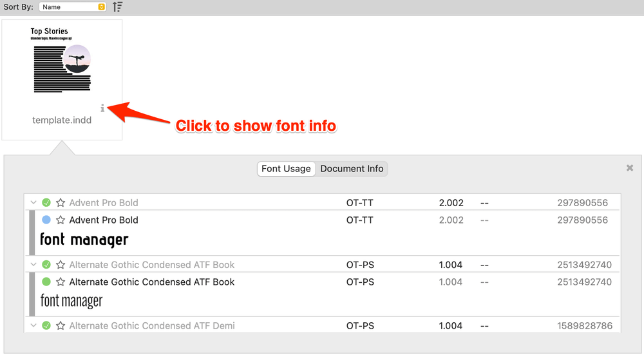644x355 pixels.
Task: Click green check of ATF Book group row
Action: tap(46, 265)
